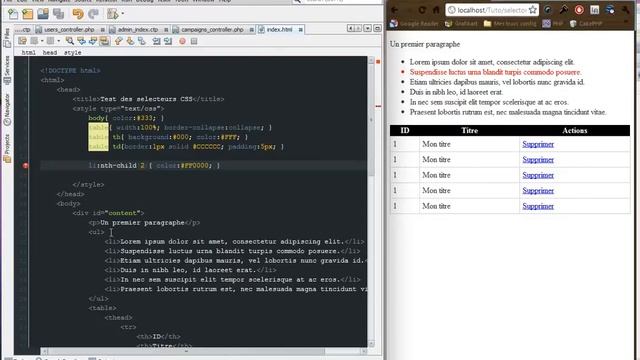Click the NetBeans search field at top
Screen dimensions: 640x360
[x=339, y=2]
